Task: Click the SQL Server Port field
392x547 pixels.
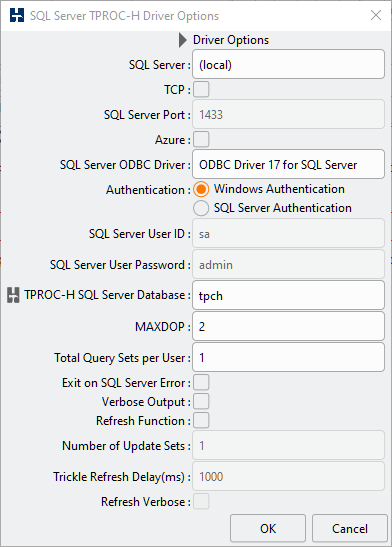Action: coord(288,114)
